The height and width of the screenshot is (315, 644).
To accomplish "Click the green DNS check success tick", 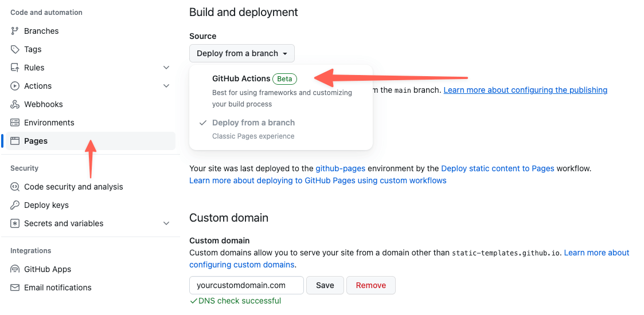I will 193,301.
